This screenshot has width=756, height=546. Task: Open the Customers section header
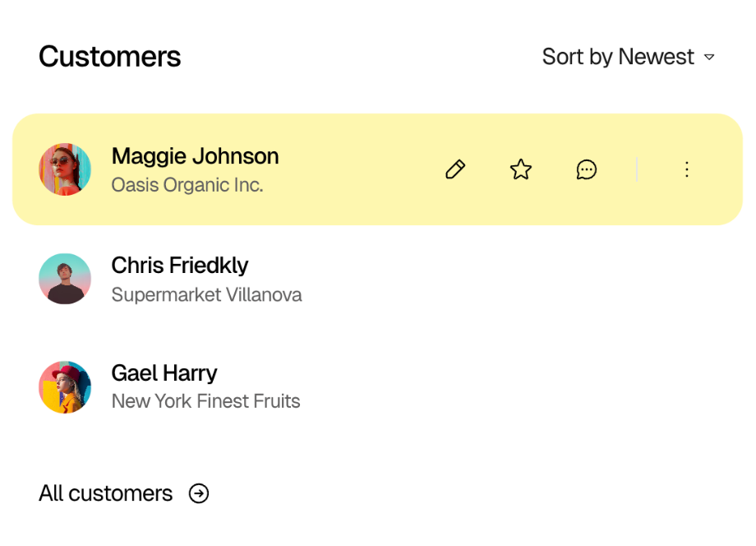tap(109, 56)
